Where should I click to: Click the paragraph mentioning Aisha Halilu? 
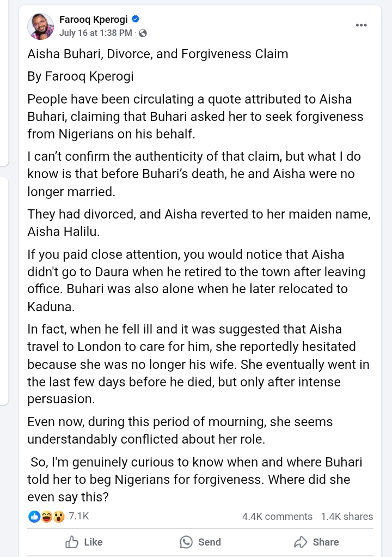[199, 223]
